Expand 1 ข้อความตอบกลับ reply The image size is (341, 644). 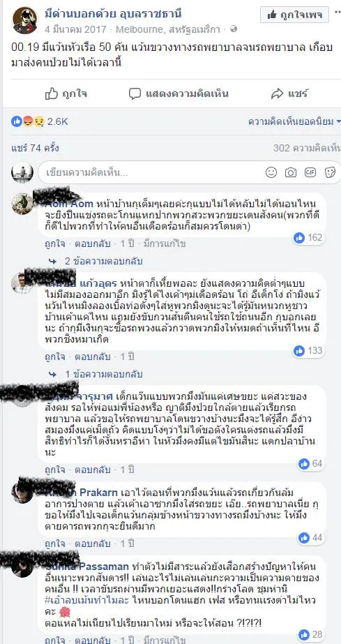[96, 374]
